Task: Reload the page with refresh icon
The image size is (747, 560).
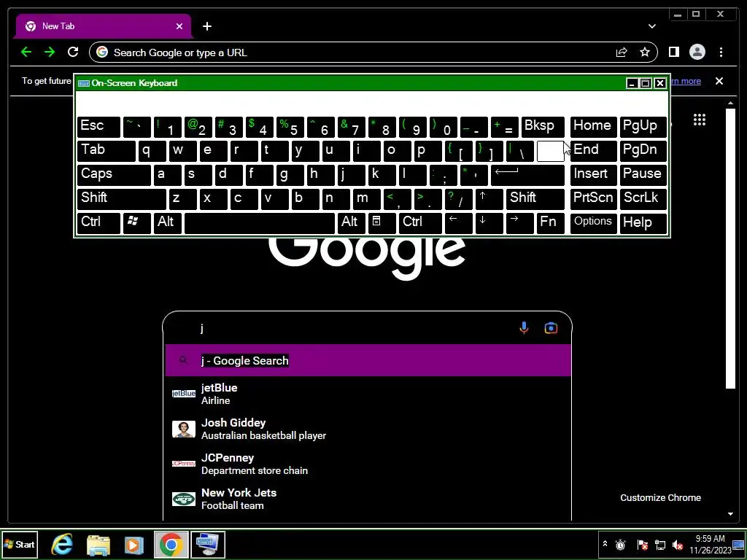Action: coord(73,52)
